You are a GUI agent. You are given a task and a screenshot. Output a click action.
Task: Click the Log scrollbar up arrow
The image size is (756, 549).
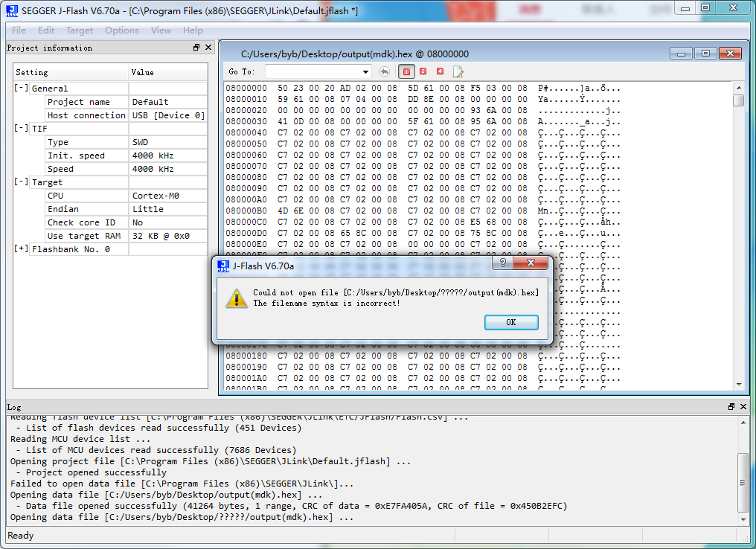[x=743, y=423]
